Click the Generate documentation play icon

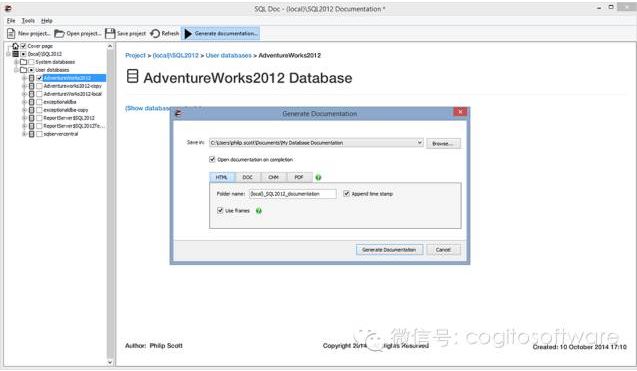(x=188, y=33)
